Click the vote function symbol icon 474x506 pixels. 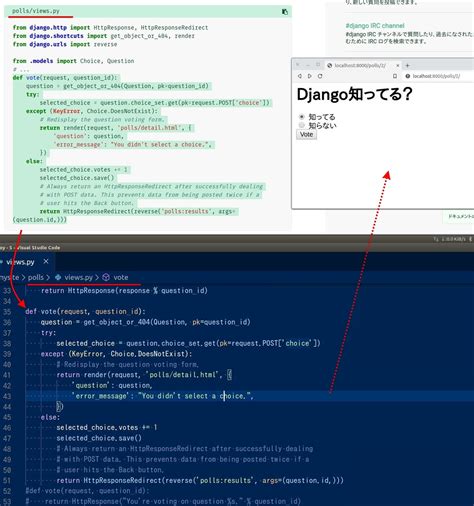(106, 277)
